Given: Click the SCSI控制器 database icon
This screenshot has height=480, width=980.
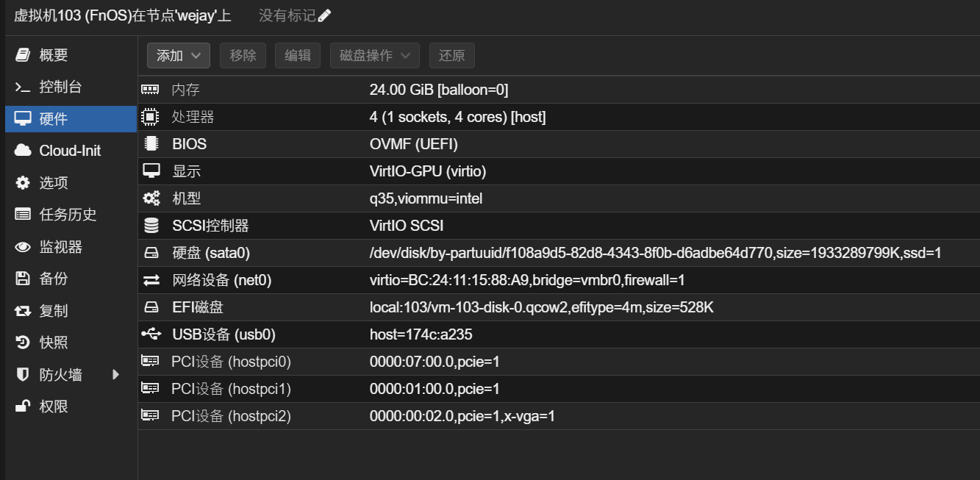Looking at the screenshot, I should click(x=151, y=226).
